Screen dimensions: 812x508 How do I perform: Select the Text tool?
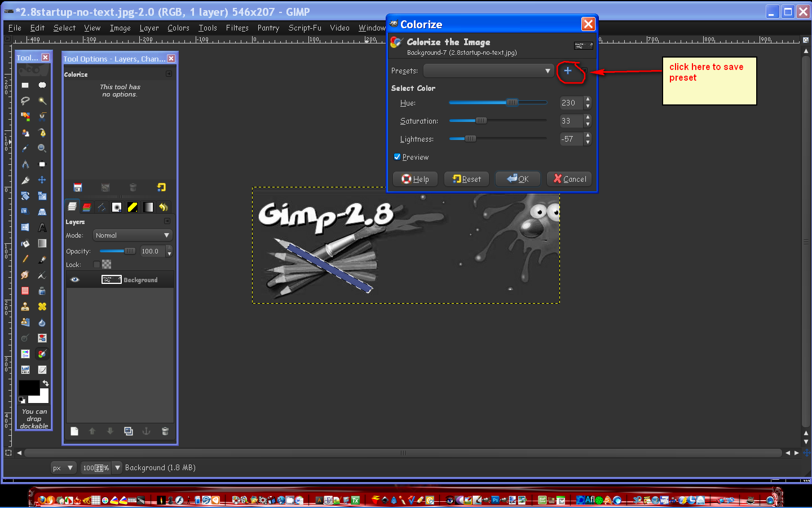coord(42,227)
